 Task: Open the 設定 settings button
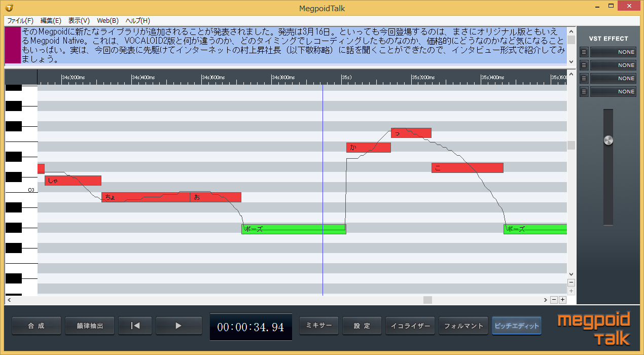[362, 326]
